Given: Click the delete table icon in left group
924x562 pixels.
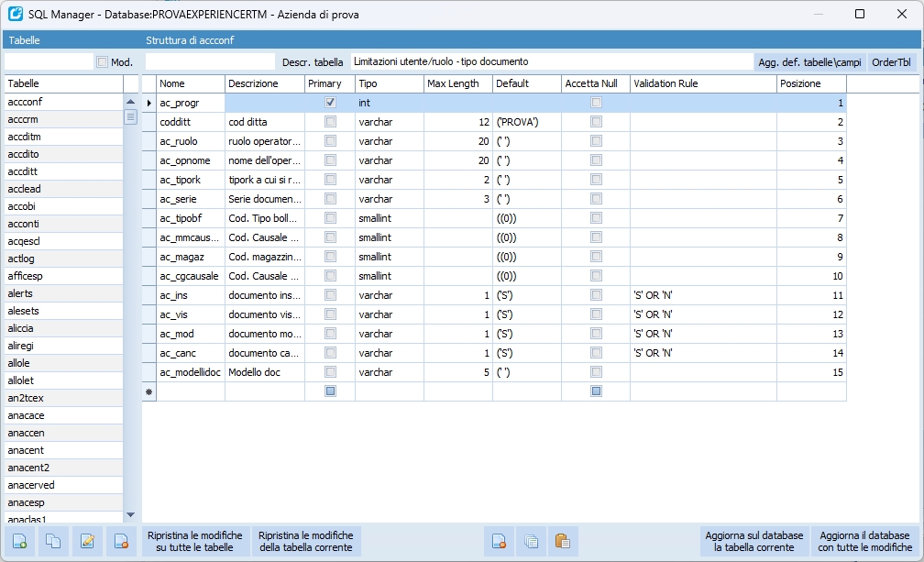Looking at the screenshot, I should (x=121, y=541).
